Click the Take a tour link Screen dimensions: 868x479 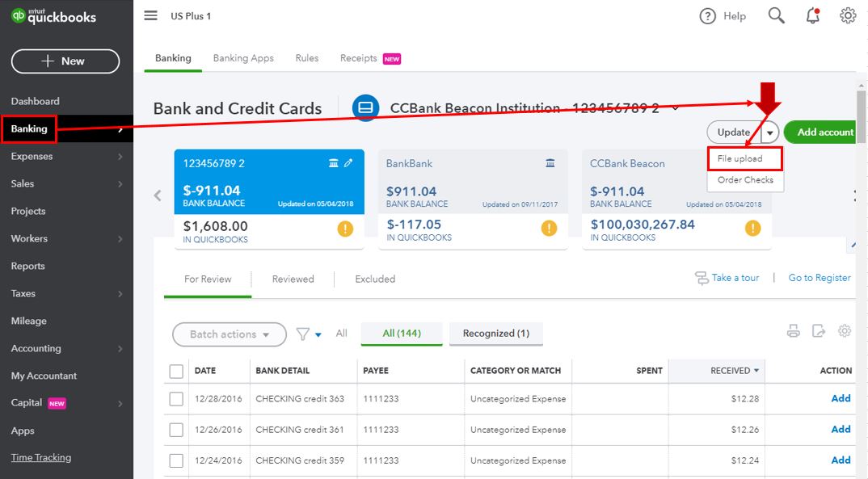[x=735, y=278]
